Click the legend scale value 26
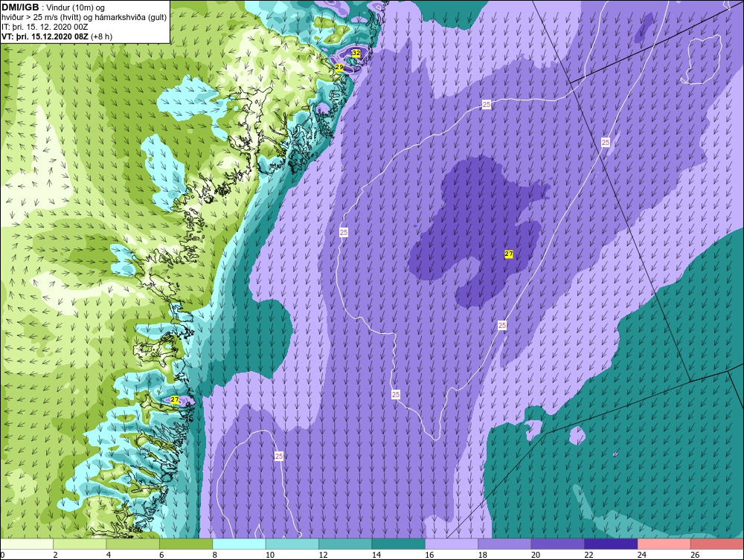This screenshot has height=560, width=744. (695, 555)
